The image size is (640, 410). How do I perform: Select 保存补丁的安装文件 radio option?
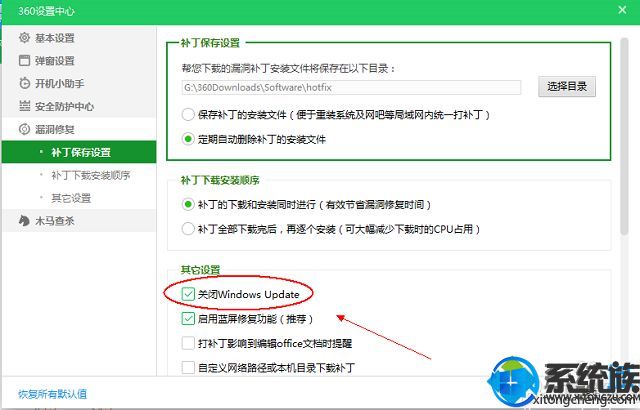click(188, 115)
